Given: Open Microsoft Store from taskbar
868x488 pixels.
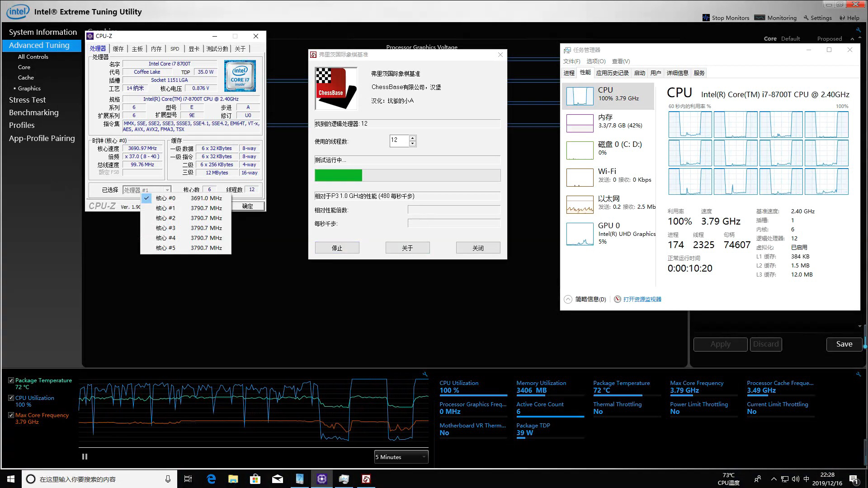Looking at the screenshot, I should pos(255,479).
